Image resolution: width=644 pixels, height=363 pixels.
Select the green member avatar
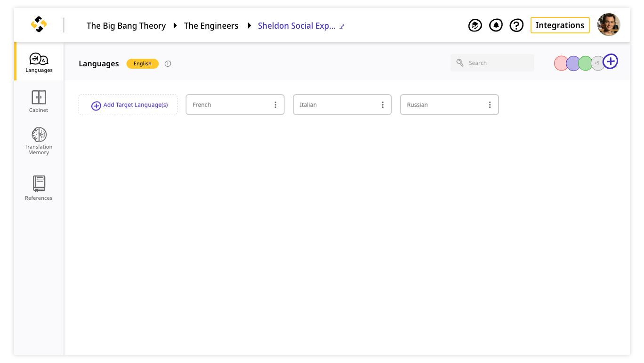pyautogui.click(x=586, y=63)
